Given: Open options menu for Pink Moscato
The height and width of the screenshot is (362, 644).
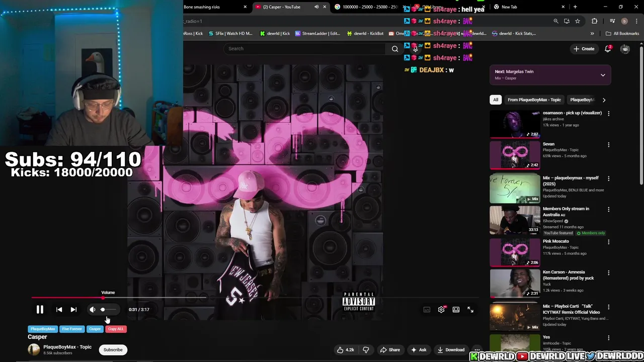Looking at the screenshot, I should click(608, 242).
